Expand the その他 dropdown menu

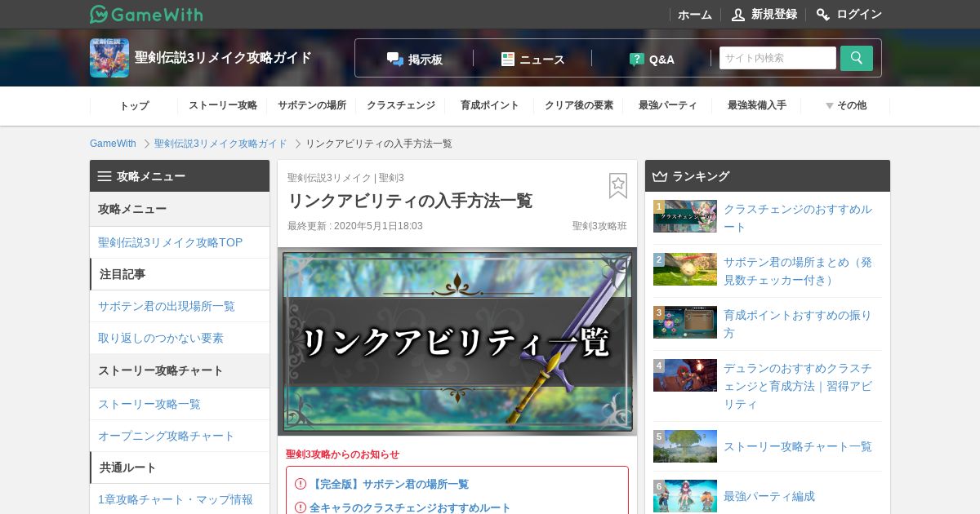(x=845, y=105)
